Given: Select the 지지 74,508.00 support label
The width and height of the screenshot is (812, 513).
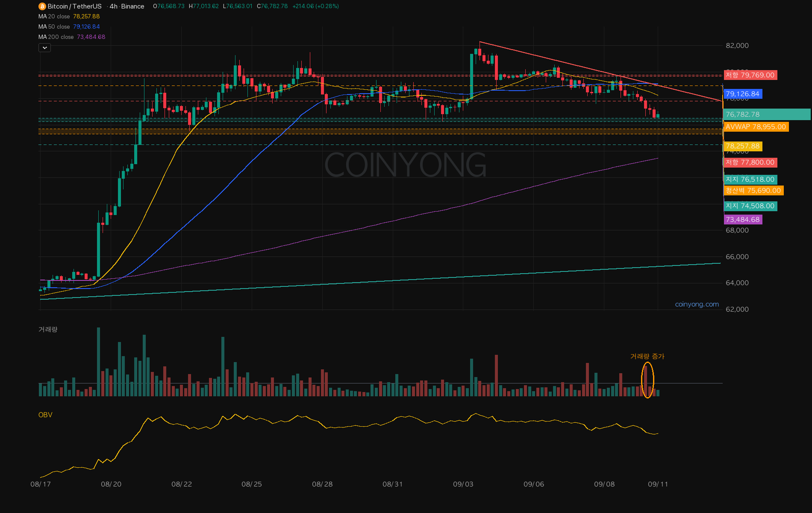Looking at the screenshot, I should (x=750, y=206).
